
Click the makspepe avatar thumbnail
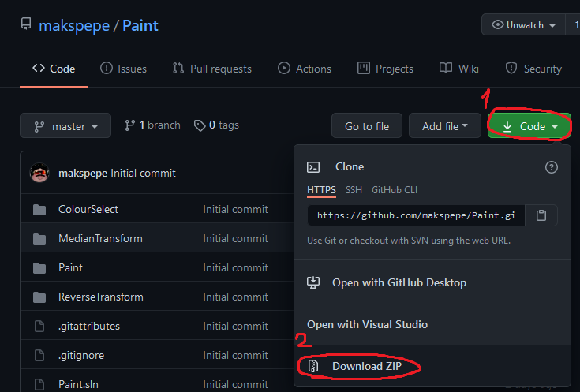(x=39, y=173)
